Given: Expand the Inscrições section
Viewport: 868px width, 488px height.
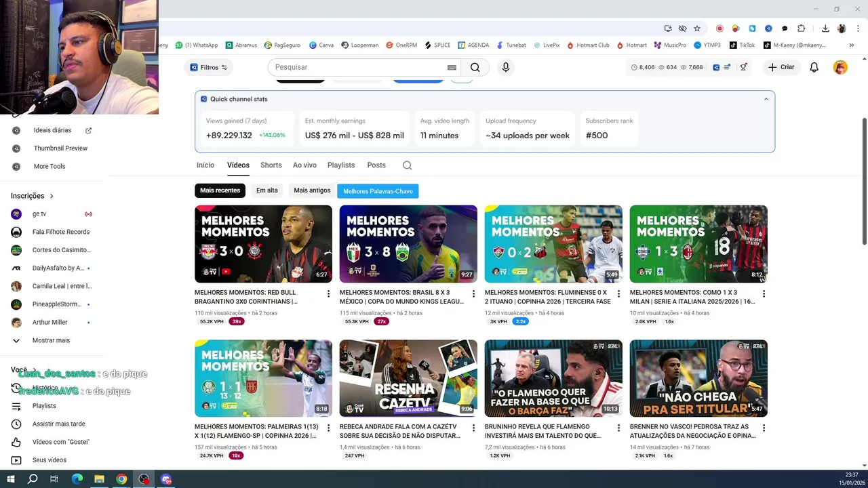Looking at the screenshot, I should tap(33, 196).
